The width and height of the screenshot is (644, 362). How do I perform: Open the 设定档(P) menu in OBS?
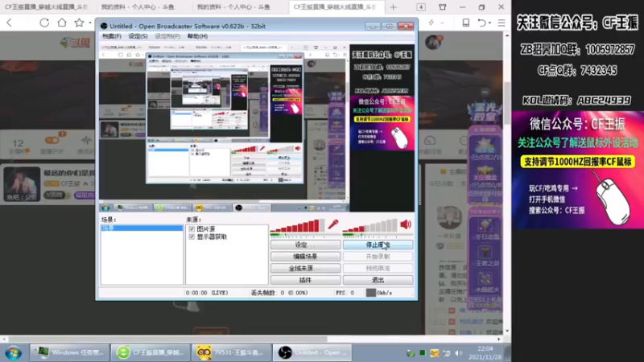[x=167, y=36]
